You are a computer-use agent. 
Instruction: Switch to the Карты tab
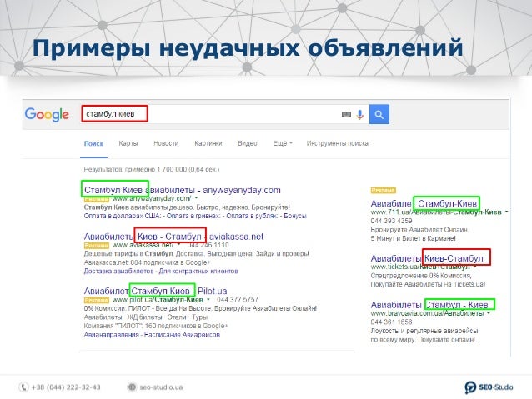tap(128, 143)
